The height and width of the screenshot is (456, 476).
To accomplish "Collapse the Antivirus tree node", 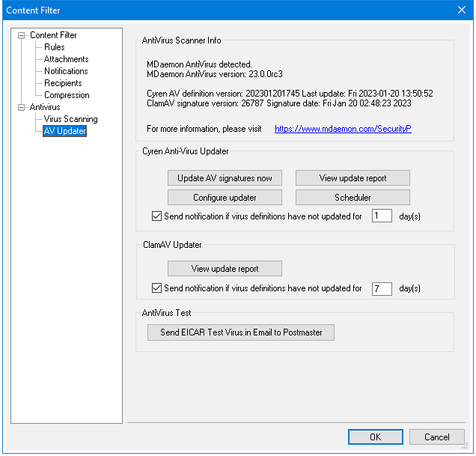I will pos(21,107).
